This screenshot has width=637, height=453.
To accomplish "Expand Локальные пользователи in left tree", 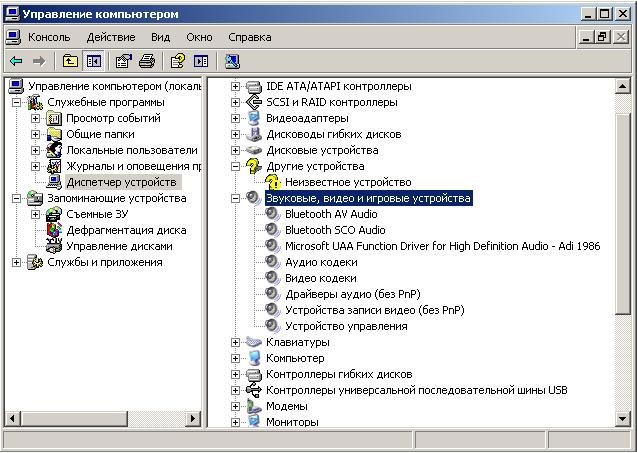I will (x=35, y=150).
